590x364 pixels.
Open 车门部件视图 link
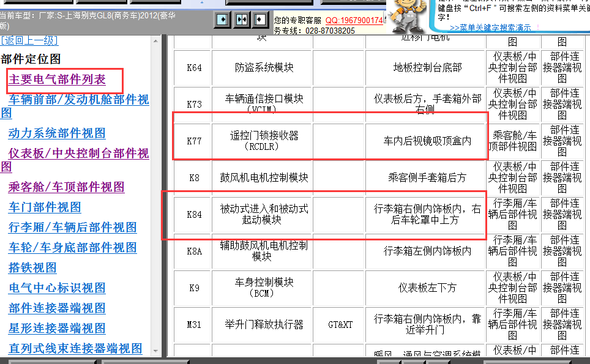[45, 207]
